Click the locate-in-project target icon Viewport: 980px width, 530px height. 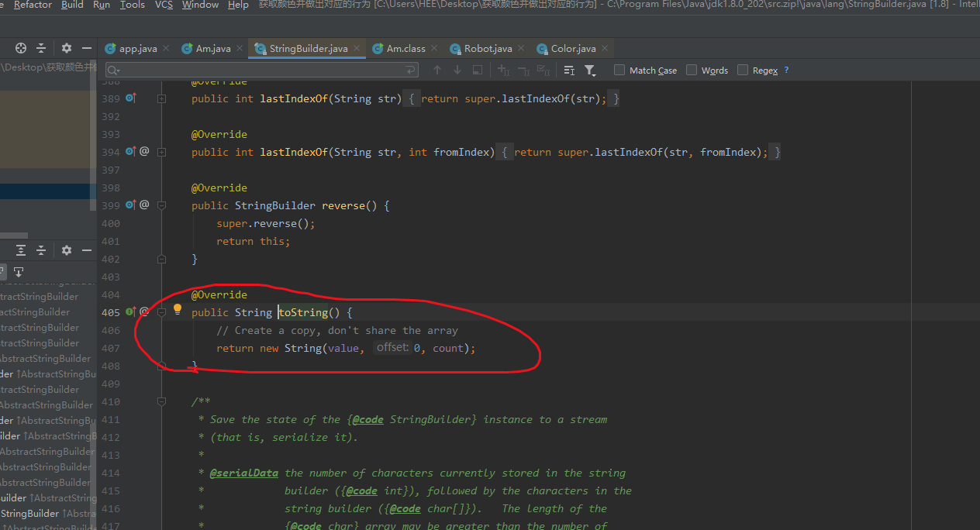(x=21, y=48)
